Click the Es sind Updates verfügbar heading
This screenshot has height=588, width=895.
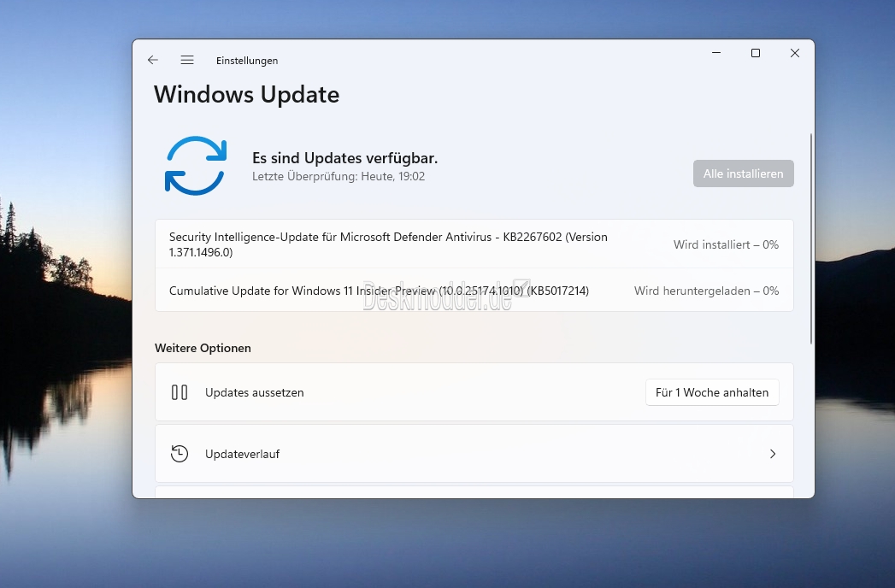[x=344, y=158]
